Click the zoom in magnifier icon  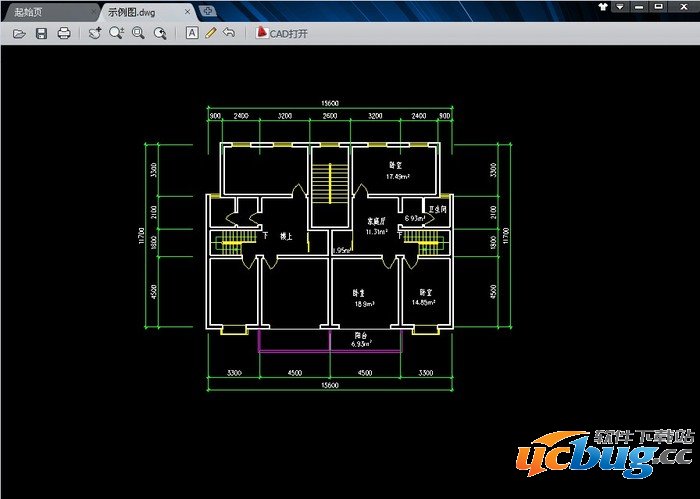(116, 33)
